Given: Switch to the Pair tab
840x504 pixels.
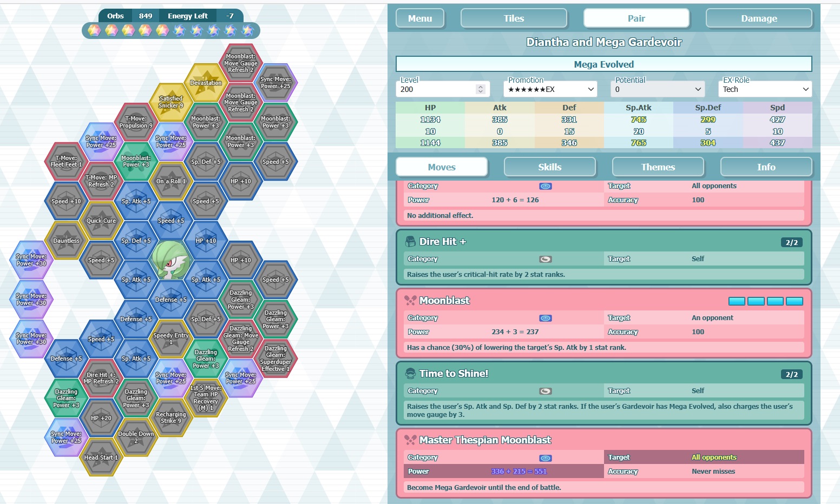Looking at the screenshot, I should pos(636,18).
